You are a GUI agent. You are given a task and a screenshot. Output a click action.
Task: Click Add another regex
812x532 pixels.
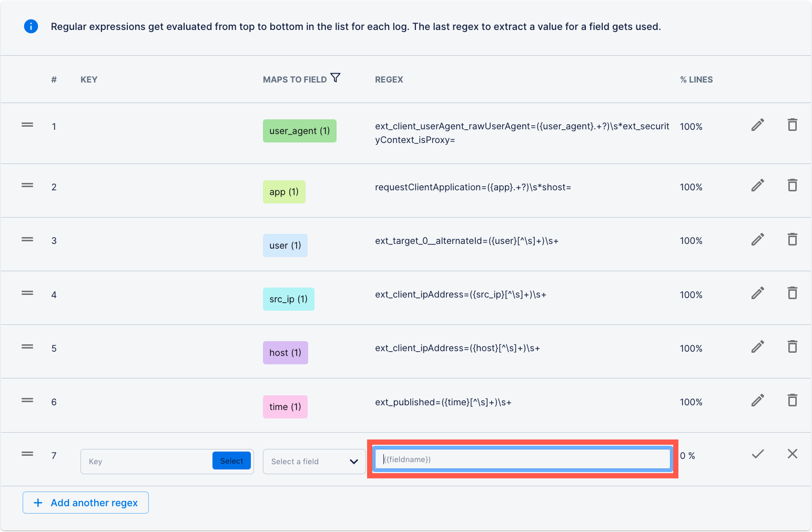(x=85, y=503)
